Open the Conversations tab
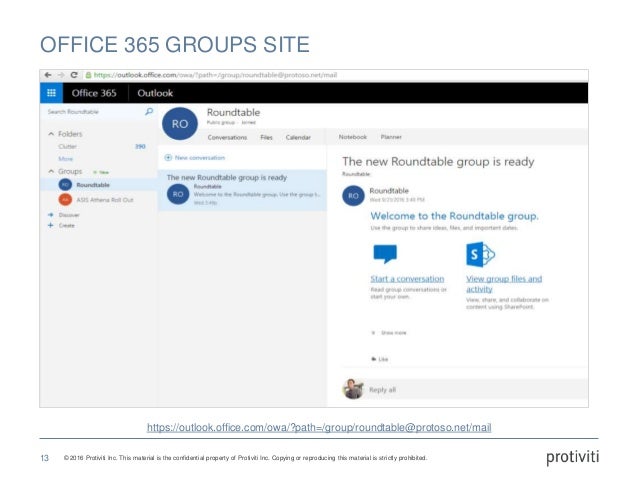 click(227, 137)
